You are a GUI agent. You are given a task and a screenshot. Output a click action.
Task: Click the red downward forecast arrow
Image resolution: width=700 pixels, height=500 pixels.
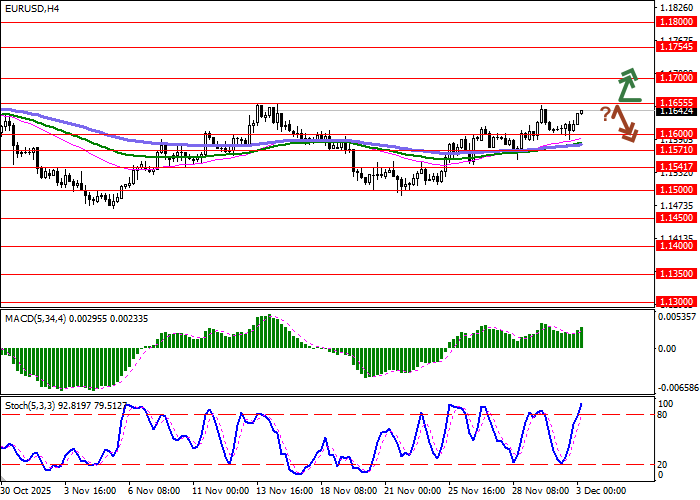(626, 122)
